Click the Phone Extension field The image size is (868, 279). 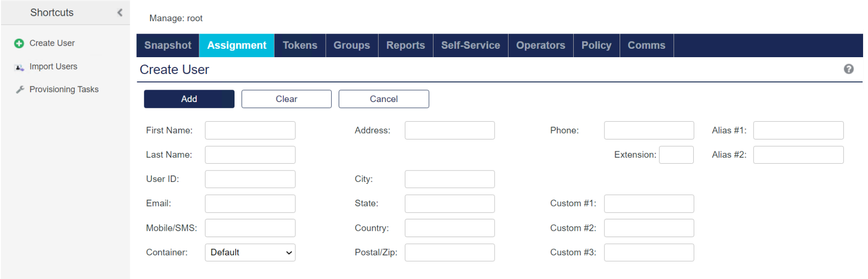(676, 155)
